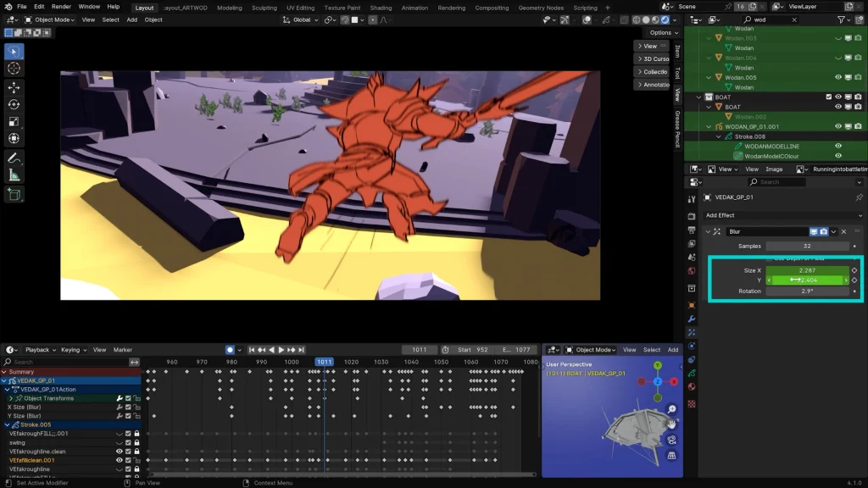The width and height of the screenshot is (868, 488).
Task: Open the Add Effect dropdown
Action: [783, 215]
